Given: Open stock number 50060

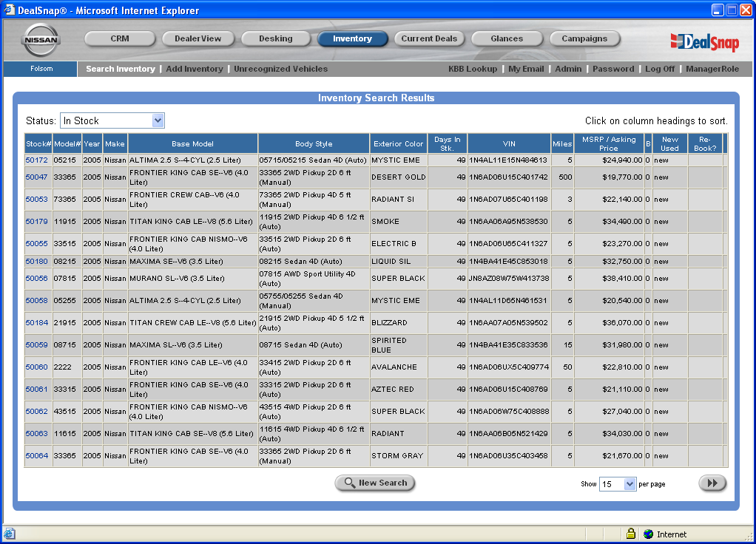Looking at the screenshot, I should [37, 367].
